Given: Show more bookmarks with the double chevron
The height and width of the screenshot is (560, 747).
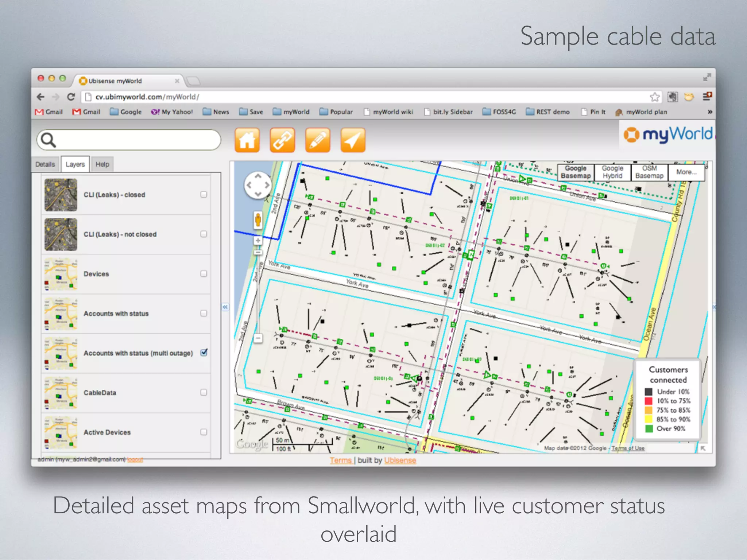Looking at the screenshot, I should (710, 112).
